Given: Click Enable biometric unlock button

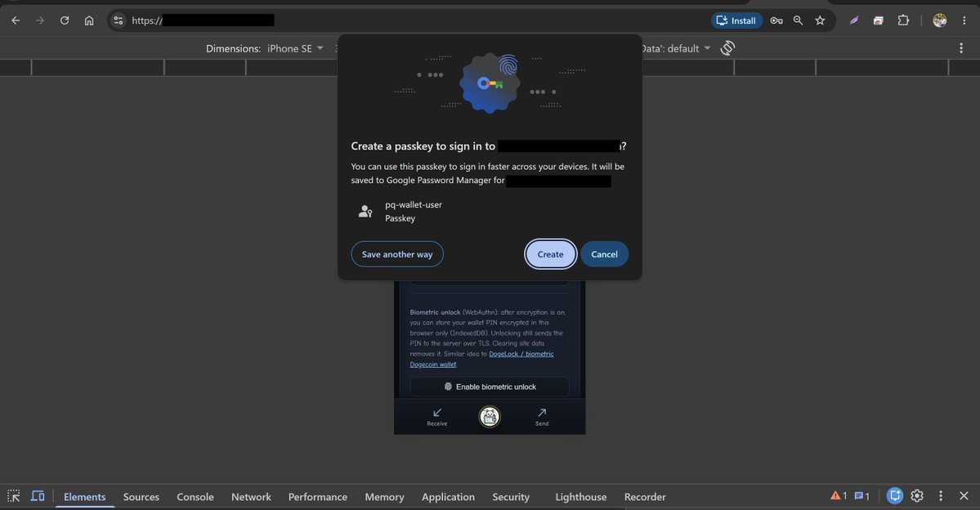Looking at the screenshot, I should [x=490, y=387].
